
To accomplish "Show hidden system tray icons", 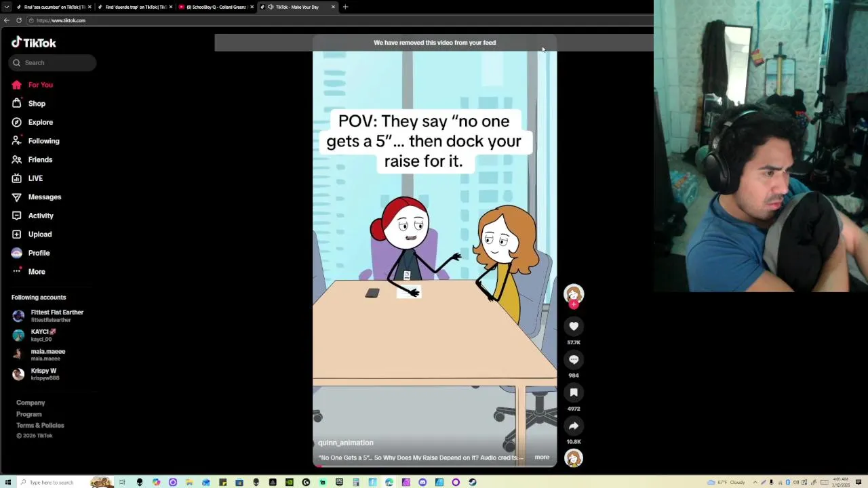I will point(755,482).
